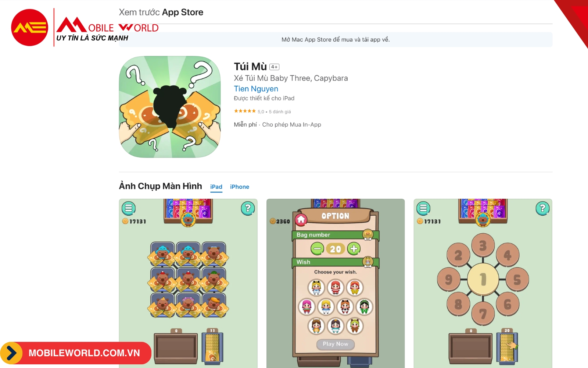Click the help question icon in first screenshot

[x=248, y=208]
